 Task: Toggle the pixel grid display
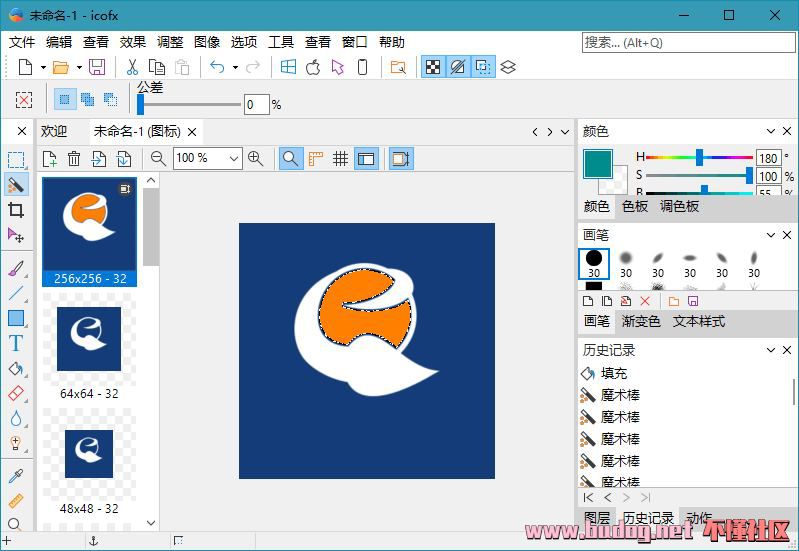click(x=341, y=158)
